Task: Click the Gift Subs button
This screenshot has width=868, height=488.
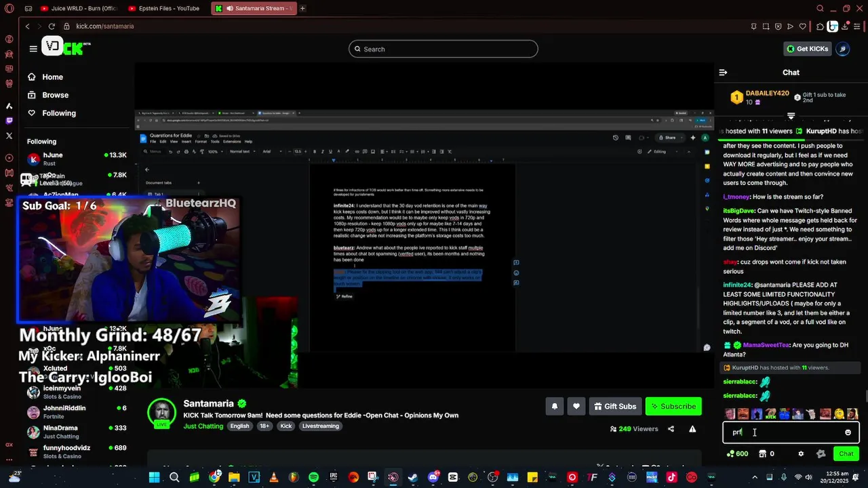Action: [615, 406]
